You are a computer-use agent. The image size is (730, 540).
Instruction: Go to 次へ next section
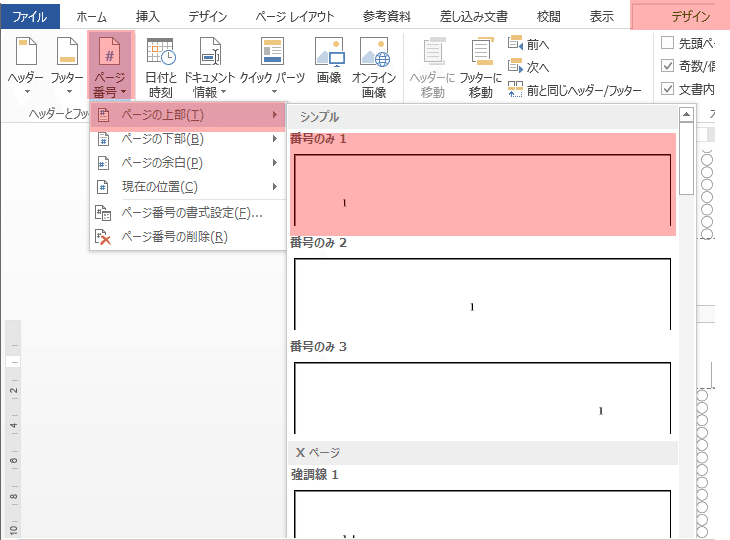pyautogui.click(x=528, y=67)
